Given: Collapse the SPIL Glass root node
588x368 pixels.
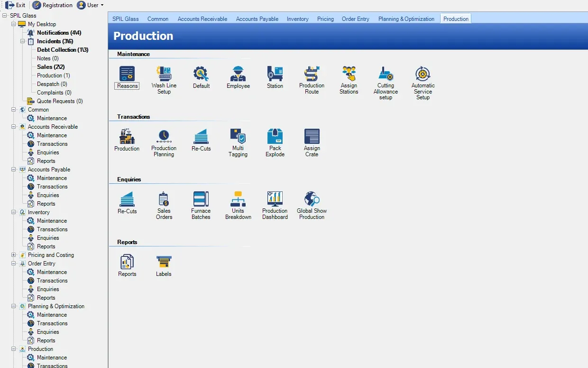Looking at the screenshot, I should [x=5, y=16].
